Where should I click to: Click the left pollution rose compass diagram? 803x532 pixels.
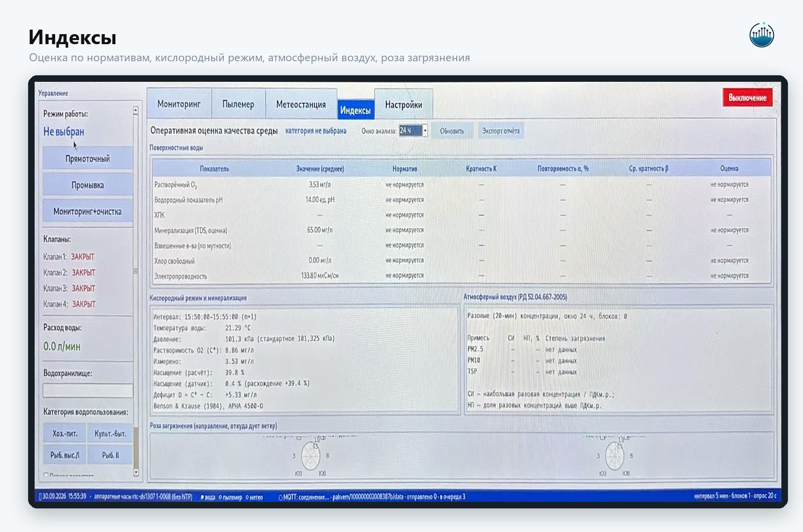coord(311,456)
